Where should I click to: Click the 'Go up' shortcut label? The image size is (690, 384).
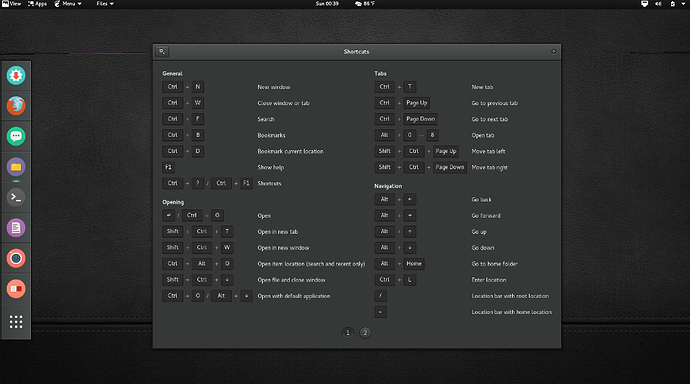point(479,232)
